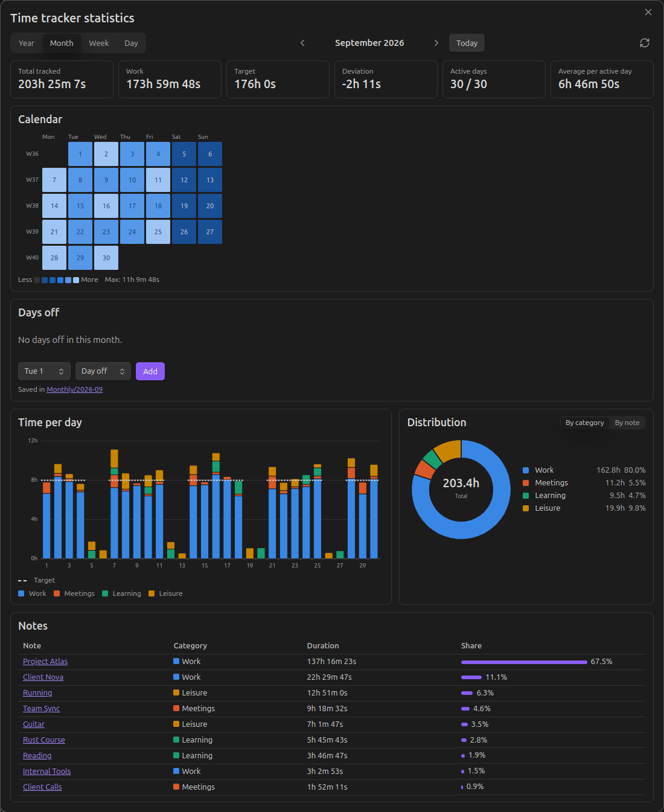664x812 pixels.
Task: Click the Duration column header
Action: 323,646
